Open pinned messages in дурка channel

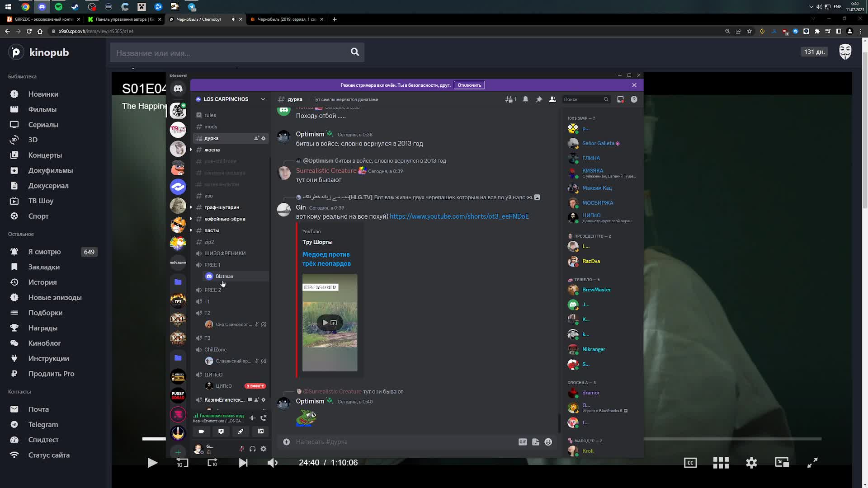coord(539,99)
